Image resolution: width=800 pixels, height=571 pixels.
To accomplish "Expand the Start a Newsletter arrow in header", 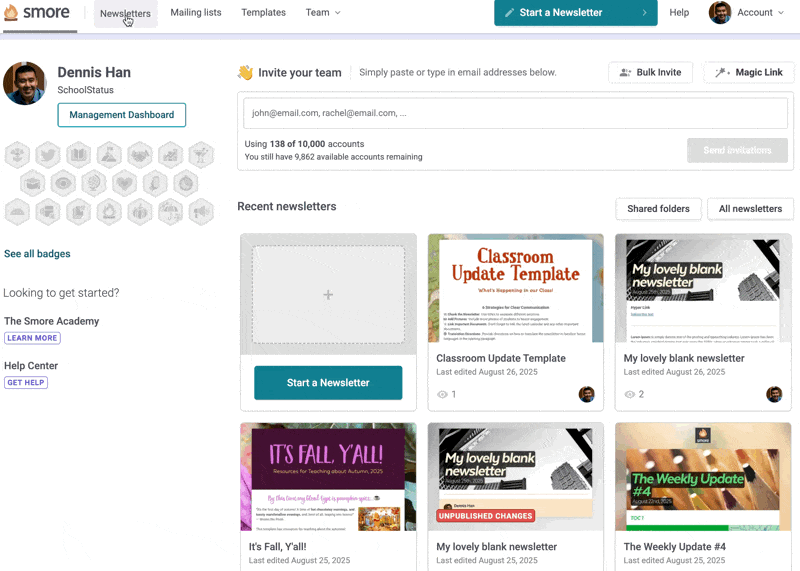I will pyautogui.click(x=644, y=13).
